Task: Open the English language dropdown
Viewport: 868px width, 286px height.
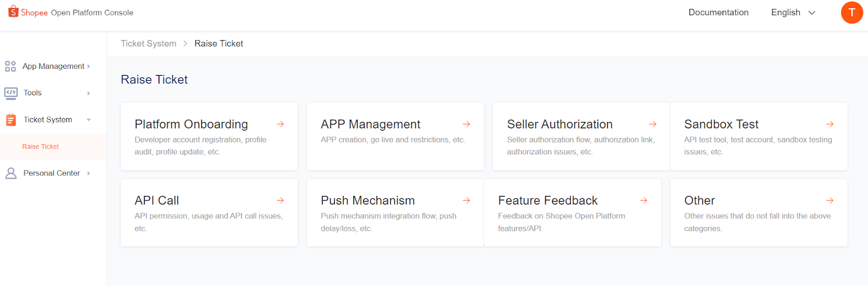Action: coord(793,12)
